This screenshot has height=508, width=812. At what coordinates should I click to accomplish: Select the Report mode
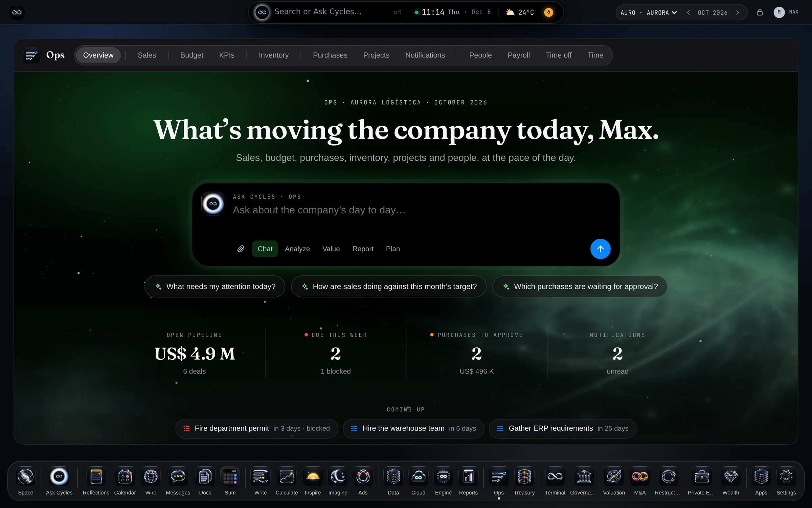[363, 249]
